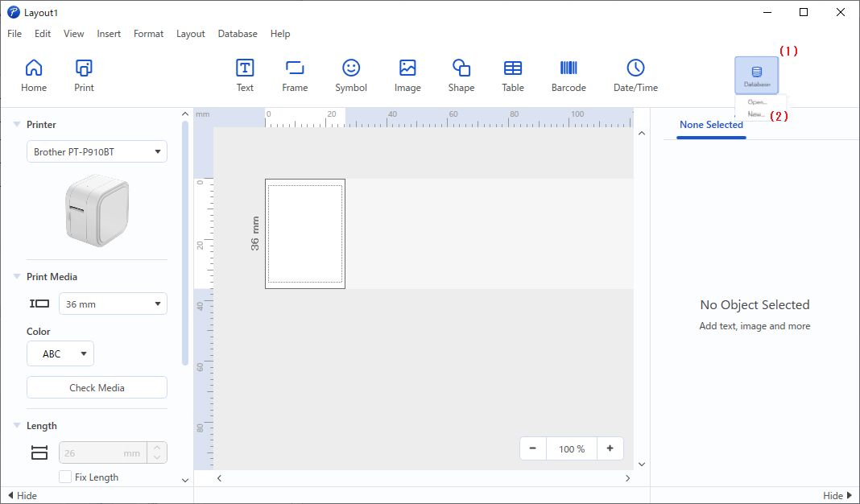The width and height of the screenshot is (860, 504).
Task: Insert a Barcode object
Action: 569,76
